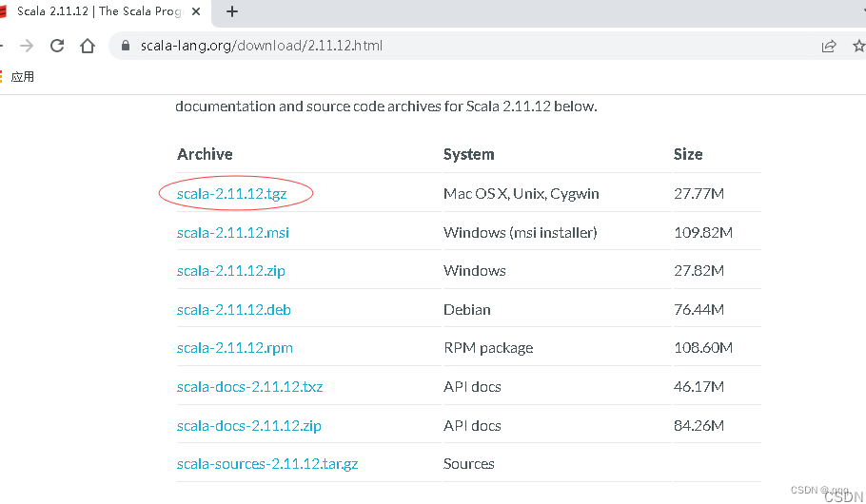Download scala-2.11.12.tgz archive
Image resolution: width=866 pixels, height=504 pixels.
click(x=231, y=194)
